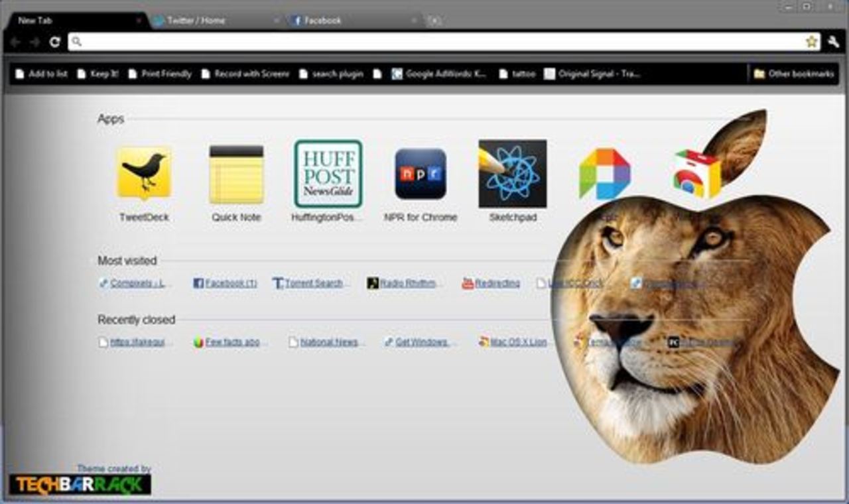Reopen the first https recently closed link
The image size is (849, 504).
pyautogui.click(x=136, y=342)
